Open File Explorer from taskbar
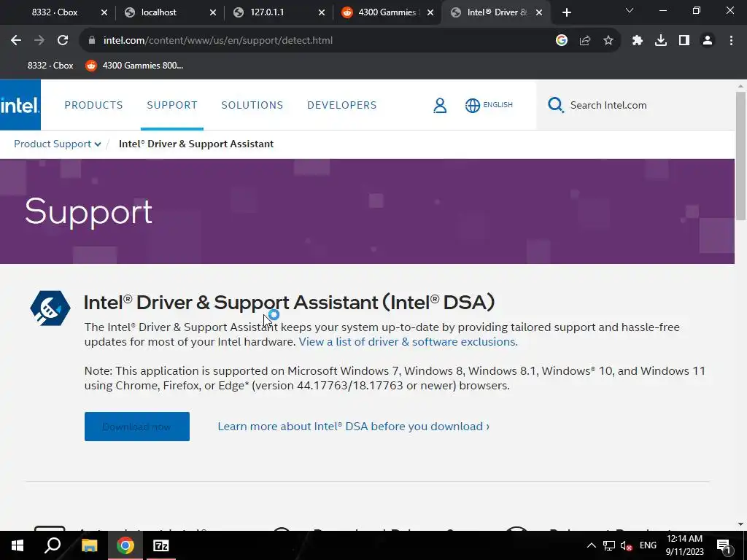The height and width of the screenshot is (560, 747). coord(89,545)
